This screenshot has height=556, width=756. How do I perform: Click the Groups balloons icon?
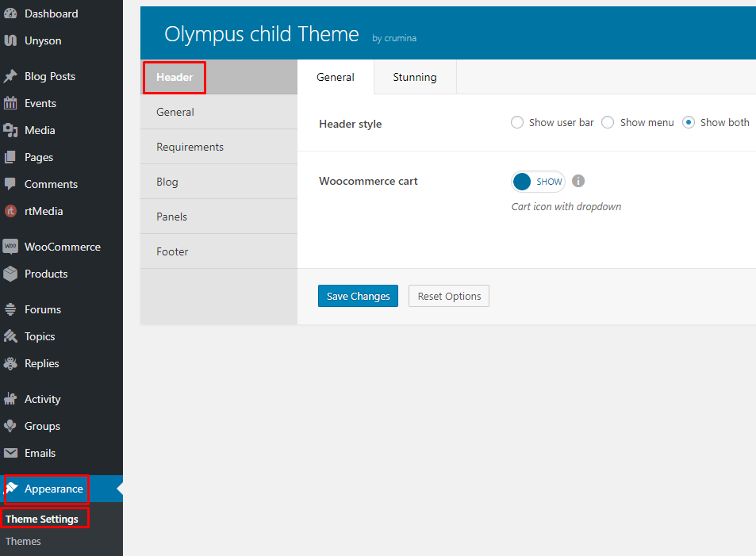[x=10, y=426]
